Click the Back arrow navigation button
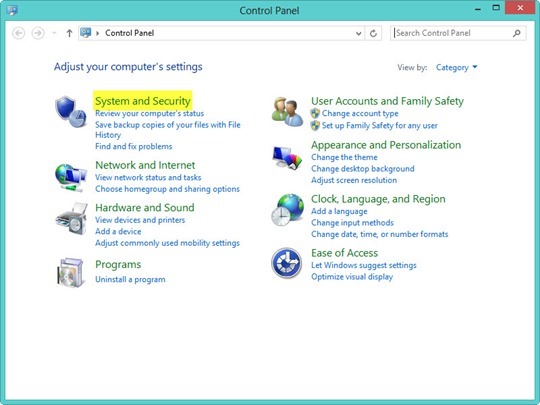This screenshot has height=405, width=540. pyautogui.click(x=19, y=33)
